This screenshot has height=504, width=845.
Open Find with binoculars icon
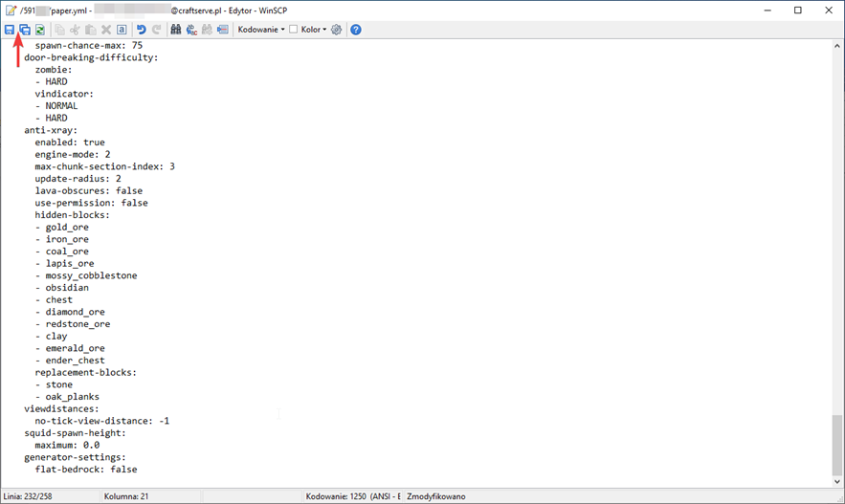point(176,30)
